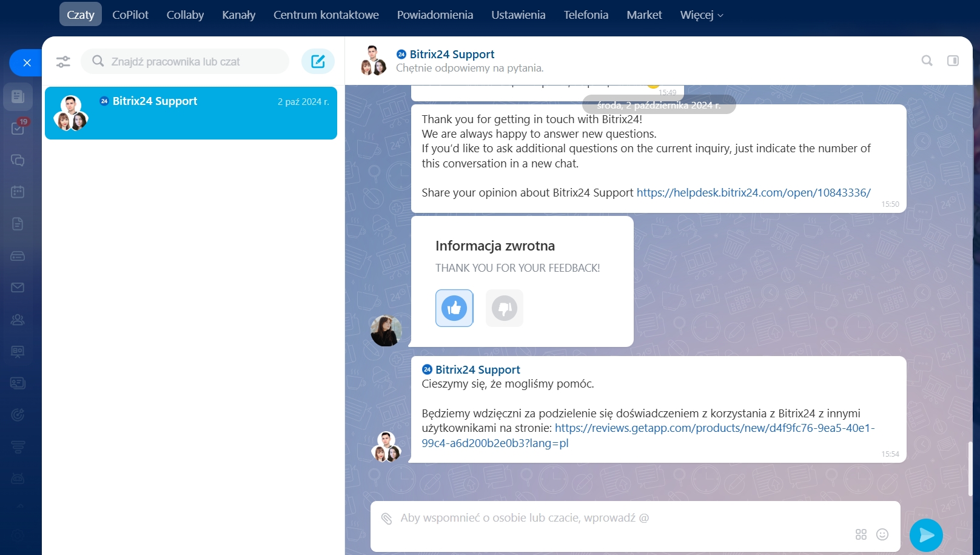980x555 pixels.
Task: Open the Ustawienia tab
Action: [x=519, y=15]
